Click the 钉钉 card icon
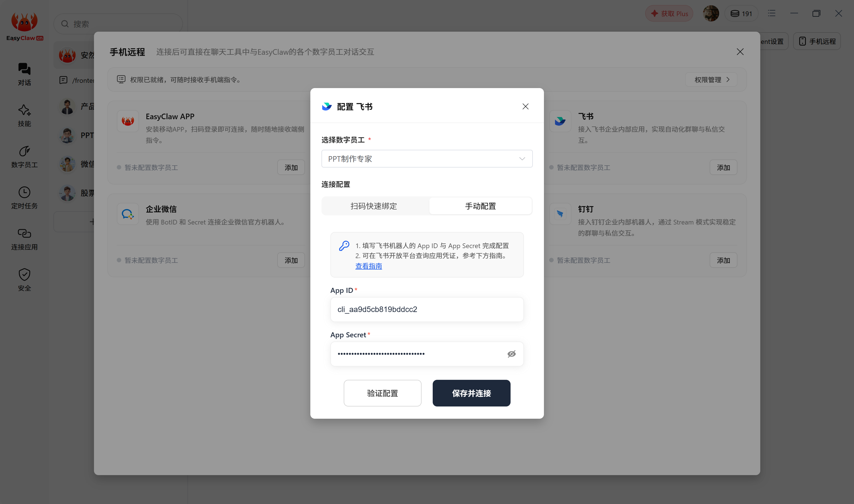 tap(560, 214)
